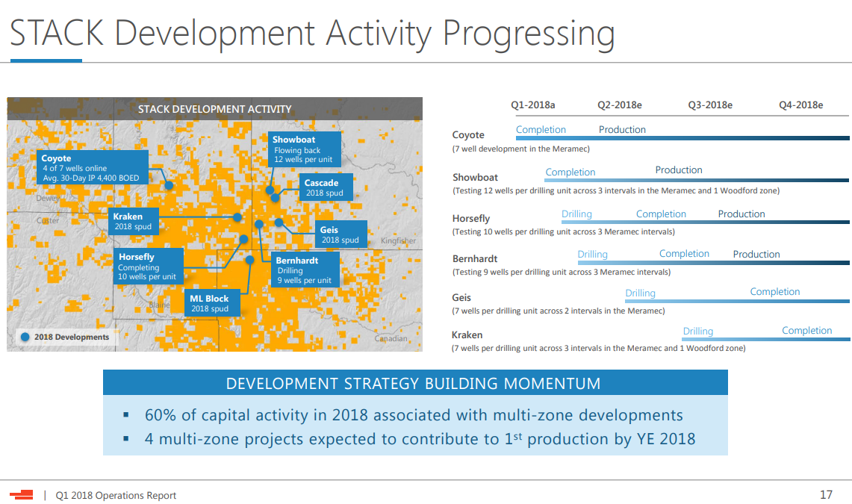Click the Showboat timeline progress bar
852x504 pixels.
(x=697, y=180)
